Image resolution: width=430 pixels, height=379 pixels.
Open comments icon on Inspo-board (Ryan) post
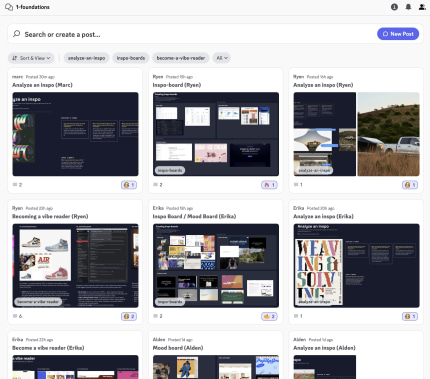pyautogui.click(x=155, y=185)
